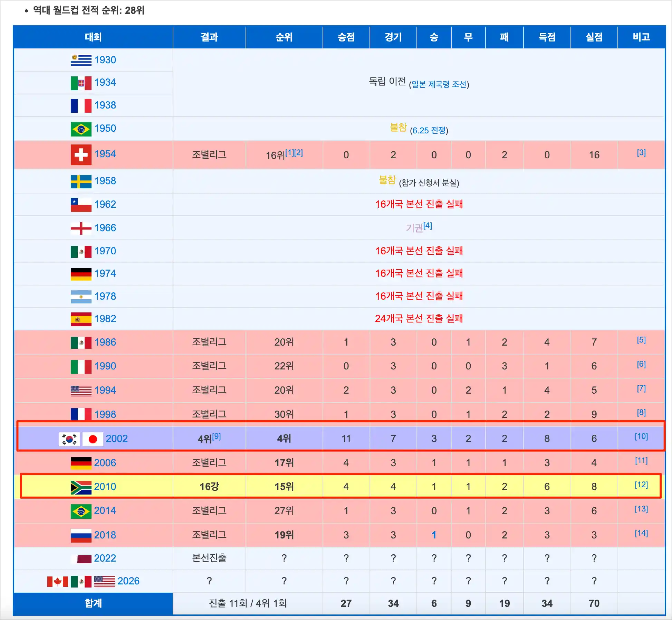Open the 6.25 전쟁 link
Viewport: 672px width, 620px height.
(x=429, y=130)
